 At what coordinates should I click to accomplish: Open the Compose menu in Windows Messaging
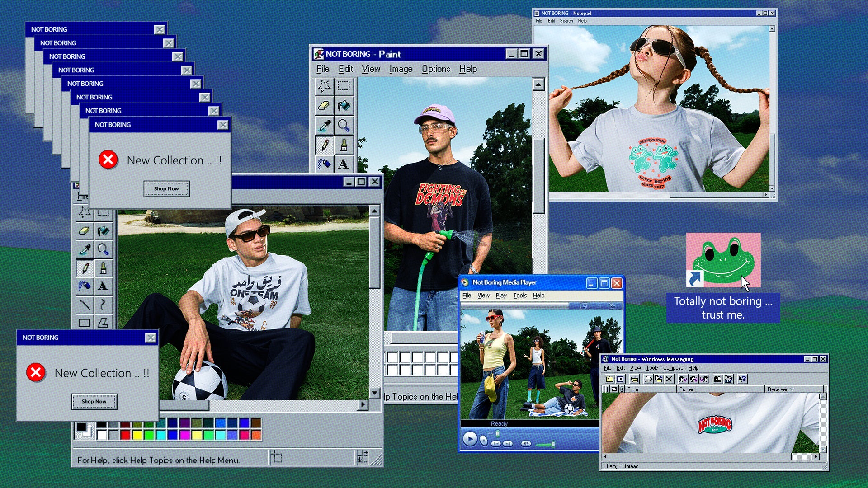tap(673, 368)
